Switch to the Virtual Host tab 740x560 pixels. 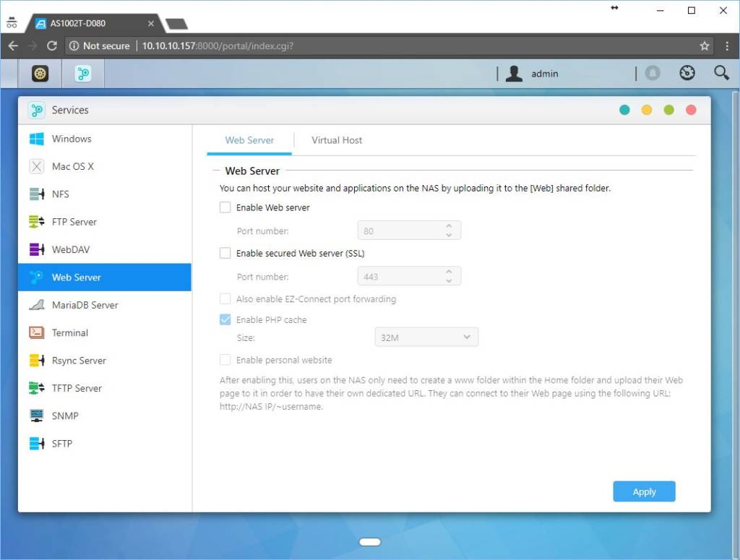[337, 140]
